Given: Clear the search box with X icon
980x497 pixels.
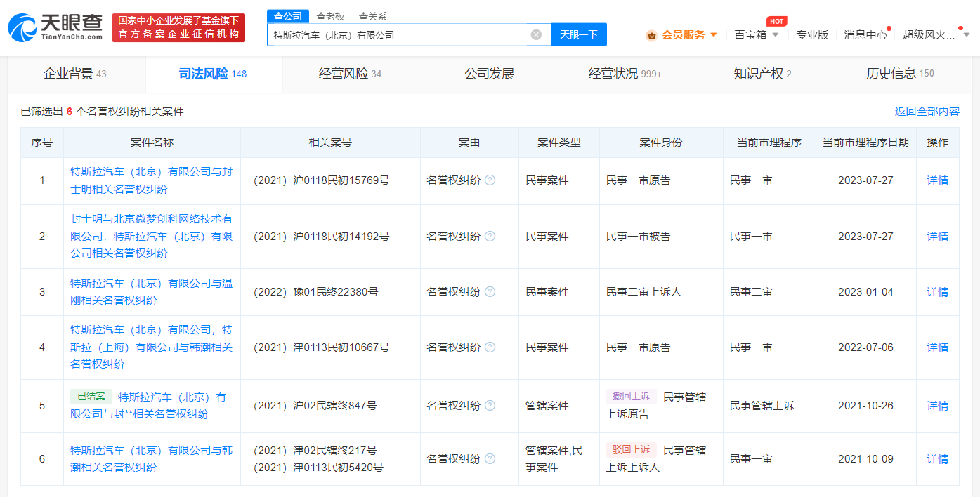Looking at the screenshot, I should tap(536, 34).
